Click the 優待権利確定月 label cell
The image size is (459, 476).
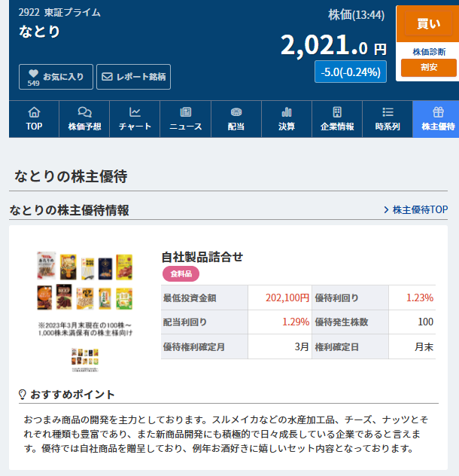pyautogui.click(x=204, y=346)
